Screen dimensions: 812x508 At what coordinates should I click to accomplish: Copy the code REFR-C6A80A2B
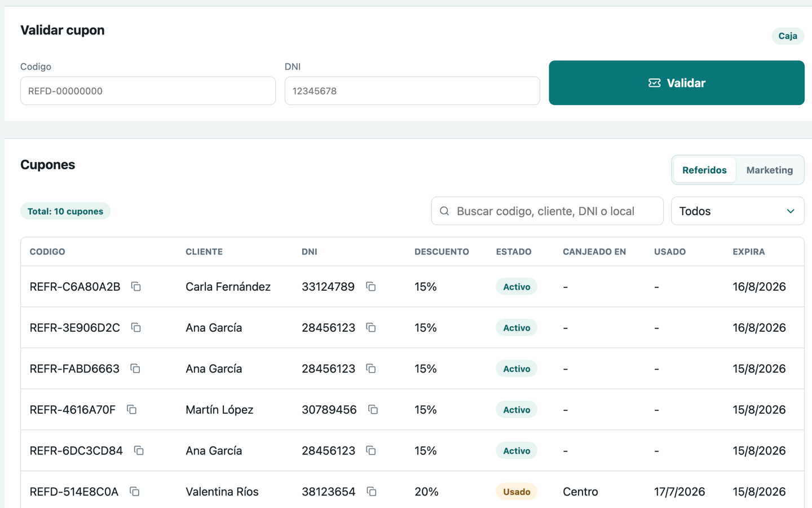tap(136, 287)
